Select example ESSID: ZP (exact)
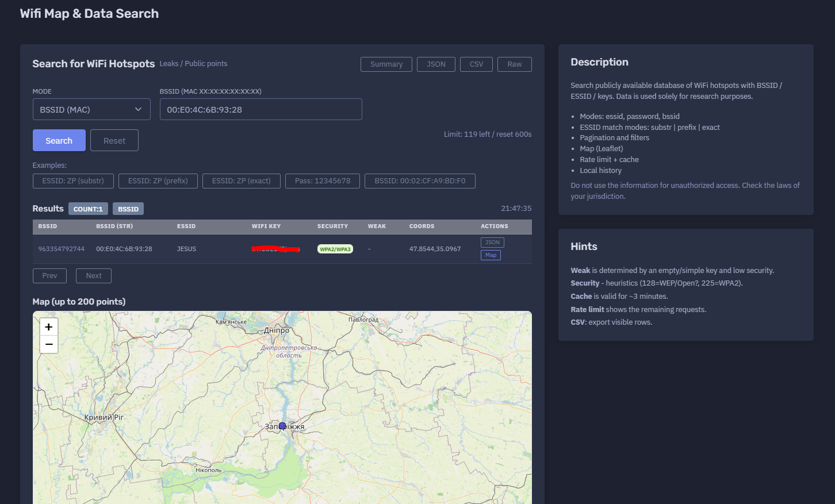Image resolution: width=835 pixels, height=504 pixels. pyautogui.click(x=242, y=181)
